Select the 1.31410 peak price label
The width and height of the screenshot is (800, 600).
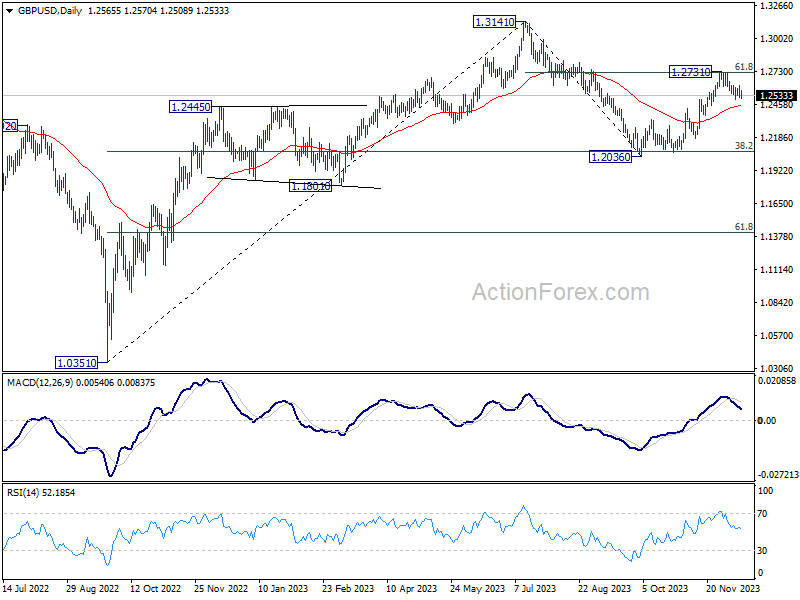[494, 22]
